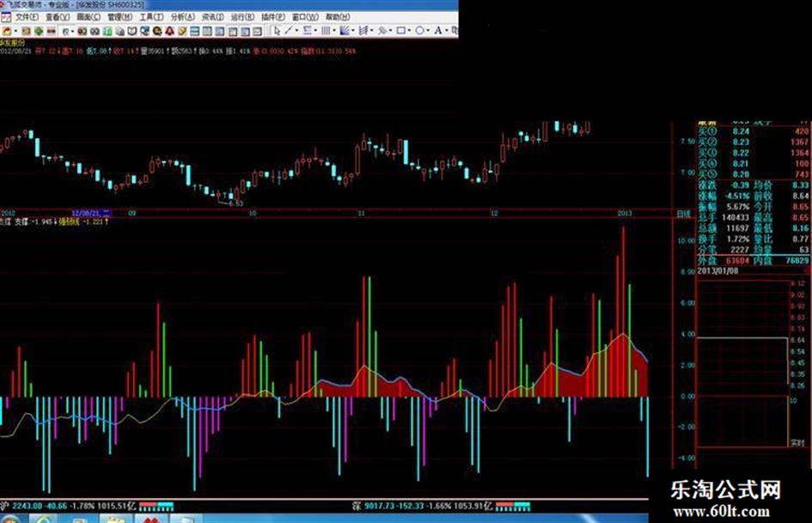Image resolution: width=812 pixels, height=523 pixels.
Task: Click the Windows Start button
Action: click(9, 519)
